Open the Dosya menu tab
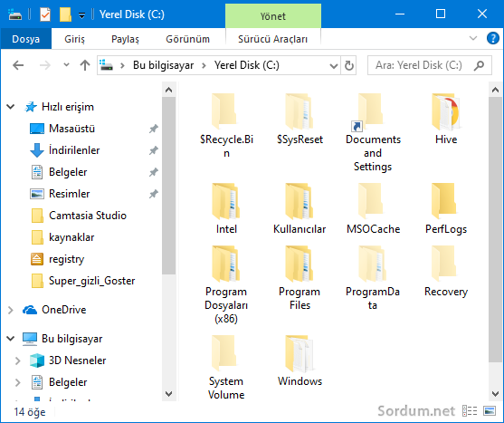504x423 pixels. (x=26, y=39)
